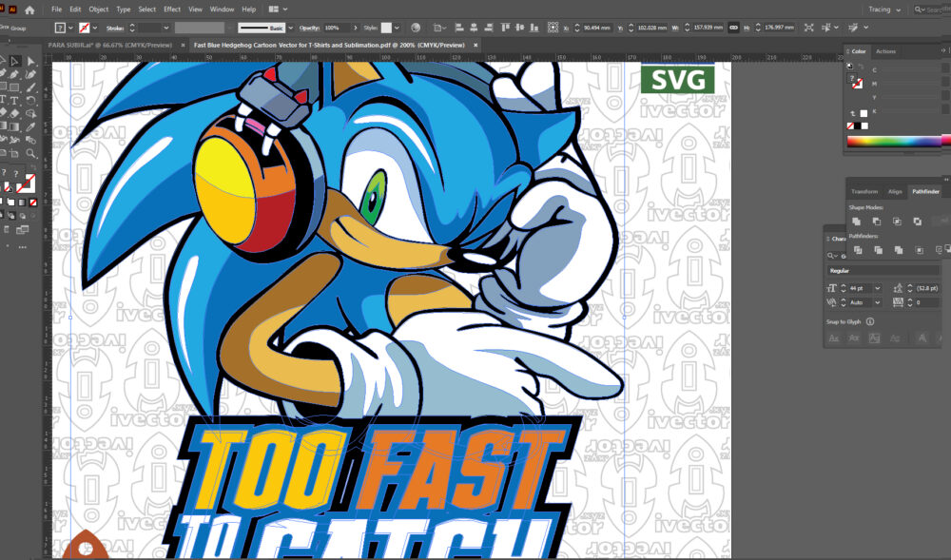Open the Arrange Documents layout dropdown
Screen dimensions: 951x560
(278, 10)
